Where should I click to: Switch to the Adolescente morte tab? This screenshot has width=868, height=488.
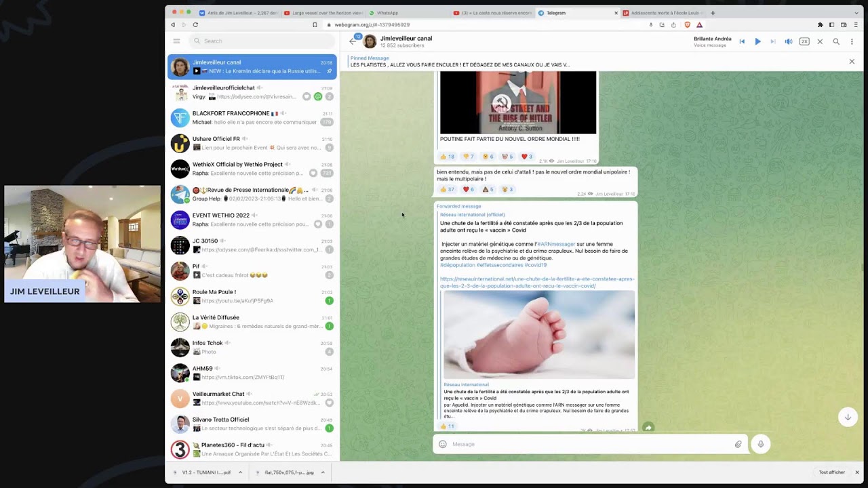(662, 12)
